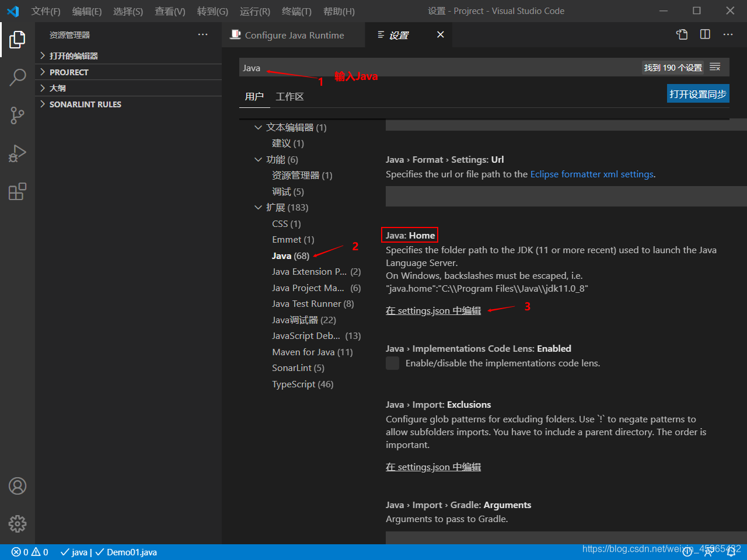Click 在 settings.json 中编辑 under Import Exclusions
The width and height of the screenshot is (747, 560).
tap(433, 467)
